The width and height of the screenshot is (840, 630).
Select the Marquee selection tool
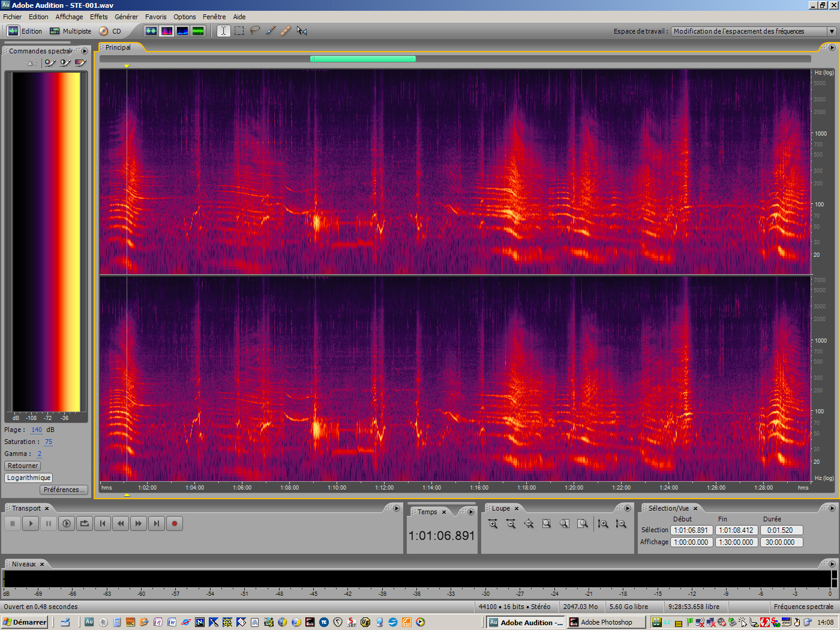[239, 31]
